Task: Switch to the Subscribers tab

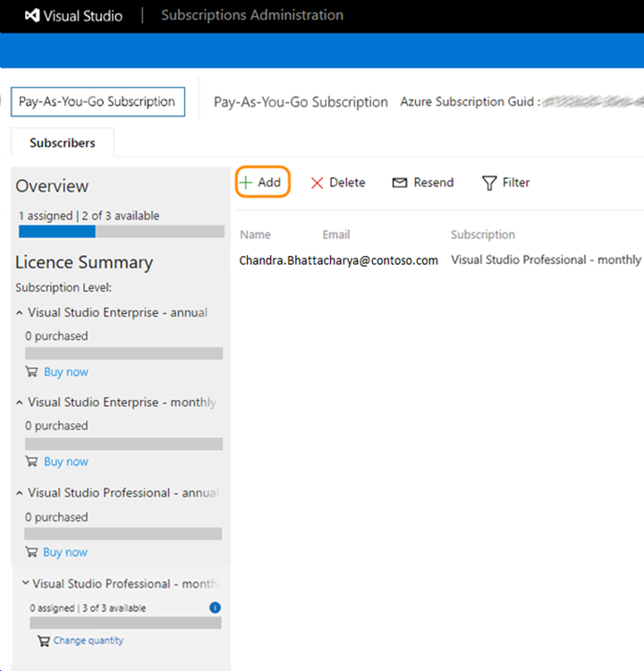Action: [x=62, y=143]
